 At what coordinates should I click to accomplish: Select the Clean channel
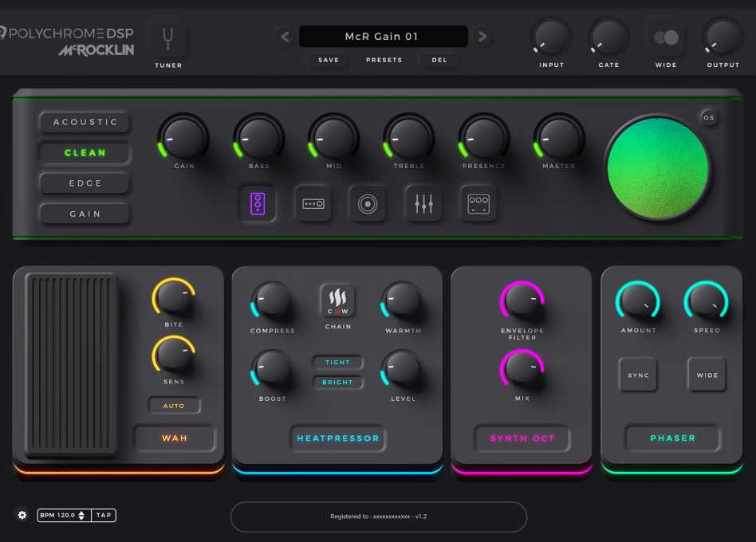coord(85,152)
